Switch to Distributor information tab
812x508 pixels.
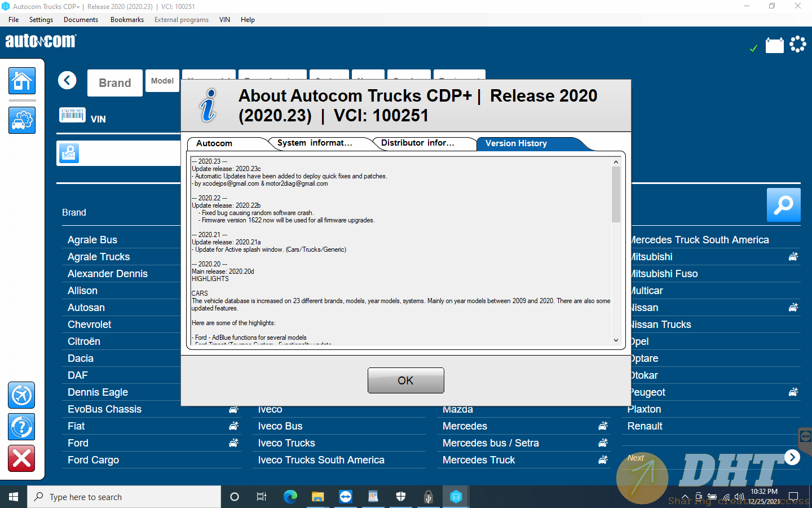tap(417, 143)
